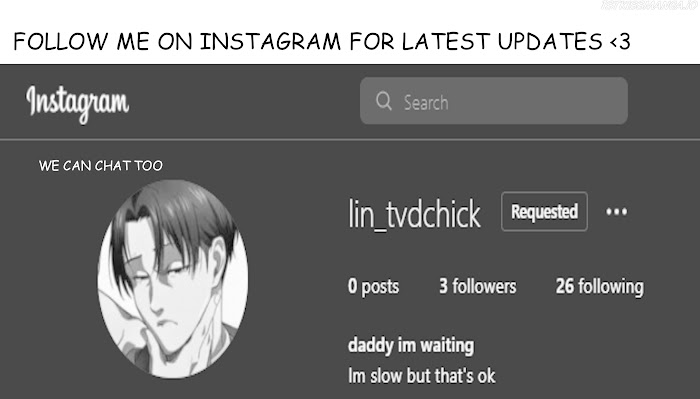
Task: Click the magnifying glass search icon
Action: [384, 101]
